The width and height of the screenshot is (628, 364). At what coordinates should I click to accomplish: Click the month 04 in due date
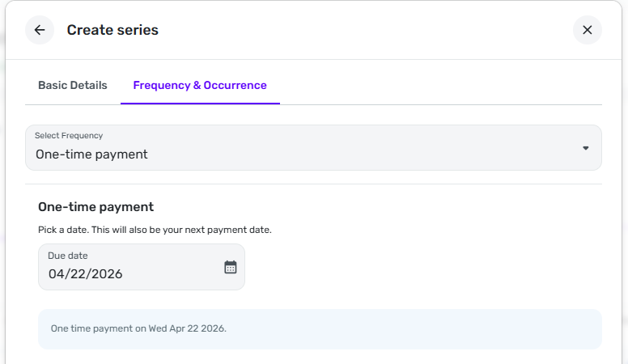pyautogui.click(x=57, y=274)
